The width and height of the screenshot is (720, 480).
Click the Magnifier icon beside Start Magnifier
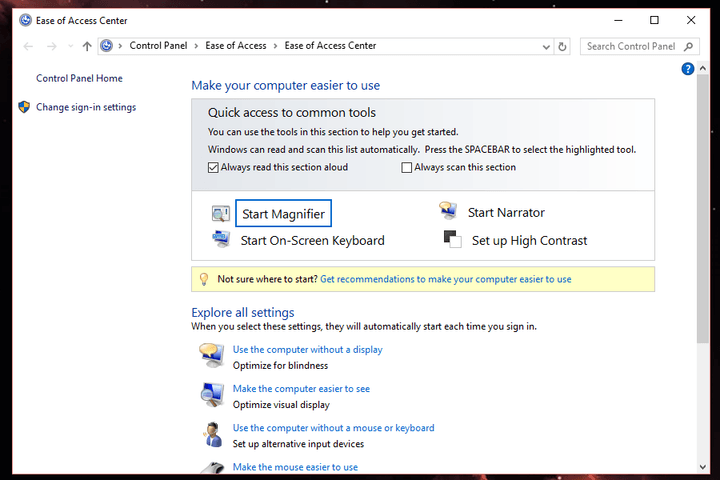coord(220,214)
